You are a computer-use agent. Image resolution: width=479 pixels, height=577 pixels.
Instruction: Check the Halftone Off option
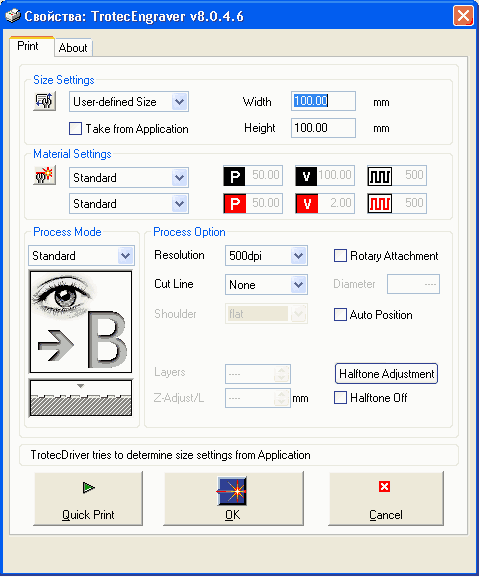[340, 398]
